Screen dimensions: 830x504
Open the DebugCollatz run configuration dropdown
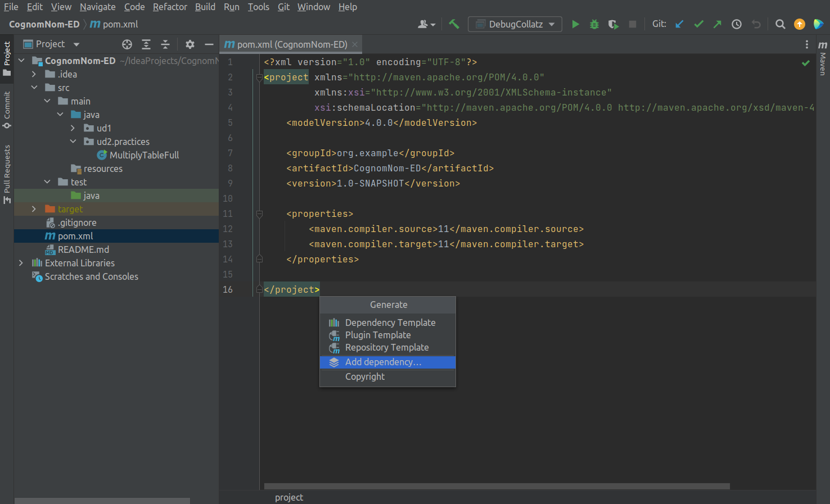(x=515, y=24)
